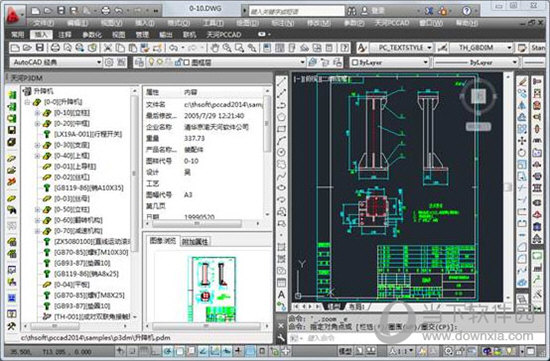Switch to the 图像浏览 tab

(163, 241)
